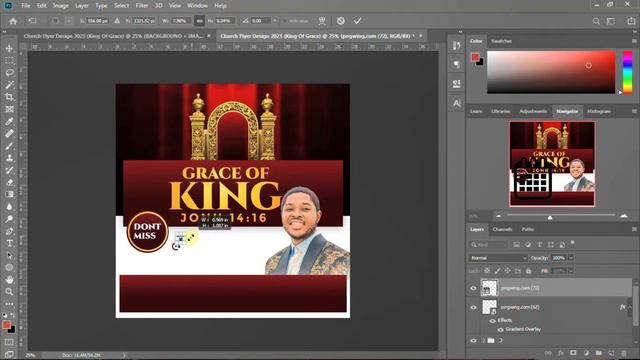Collapse effects arrow on pngwing.com (62) layer
The width and height of the screenshot is (640, 360).
pyautogui.click(x=630, y=307)
